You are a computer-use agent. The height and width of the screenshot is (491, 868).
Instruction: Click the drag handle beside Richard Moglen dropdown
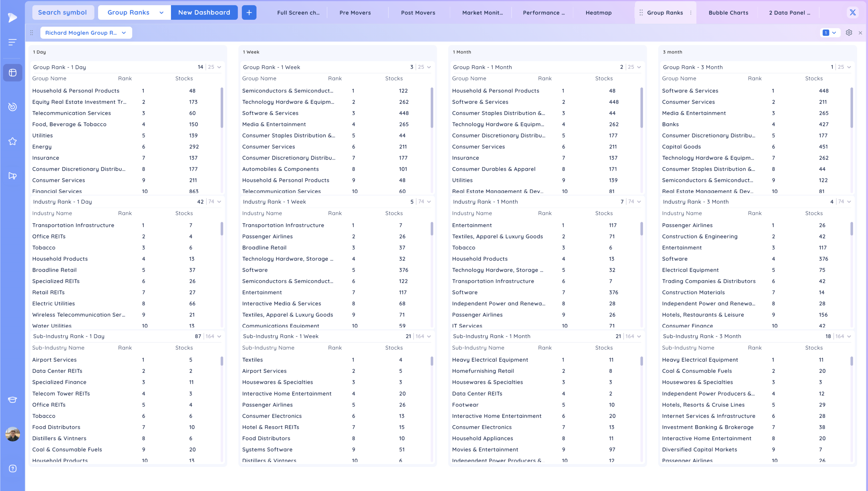coord(31,33)
